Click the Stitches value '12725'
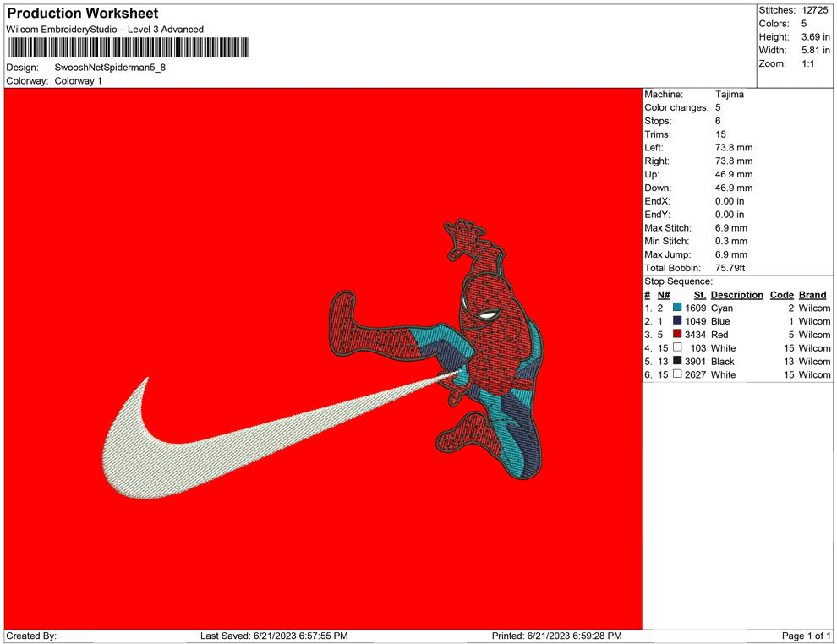Screen dimensions: 837x644 pos(814,10)
